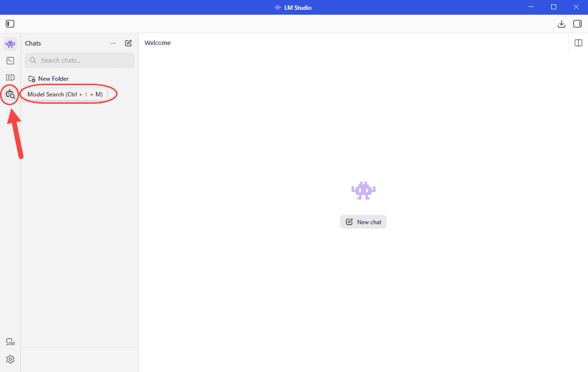Click the New Folder item
This screenshot has width=588, height=372.
pyautogui.click(x=49, y=79)
